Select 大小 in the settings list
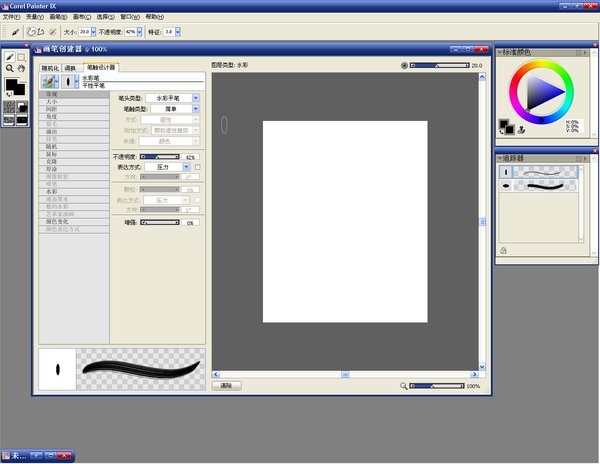 pyautogui.click(x=74, y=102)
